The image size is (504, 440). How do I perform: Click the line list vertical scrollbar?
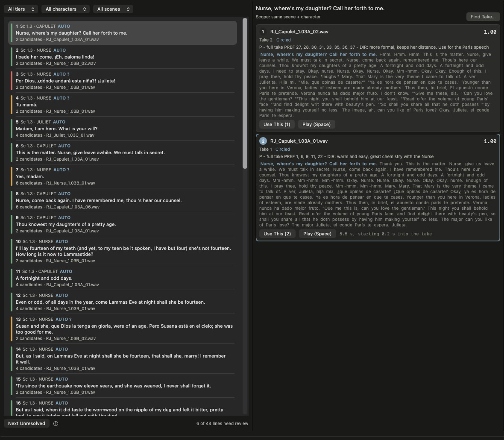click(245, 93)
